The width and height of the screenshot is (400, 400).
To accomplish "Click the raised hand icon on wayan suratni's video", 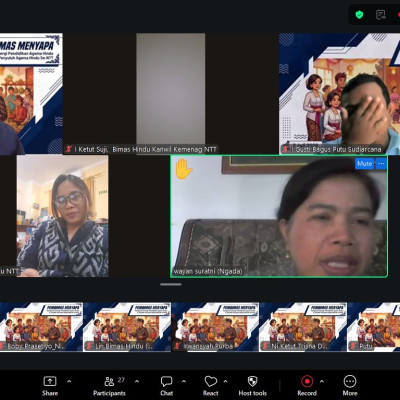I will click(183, 169).
